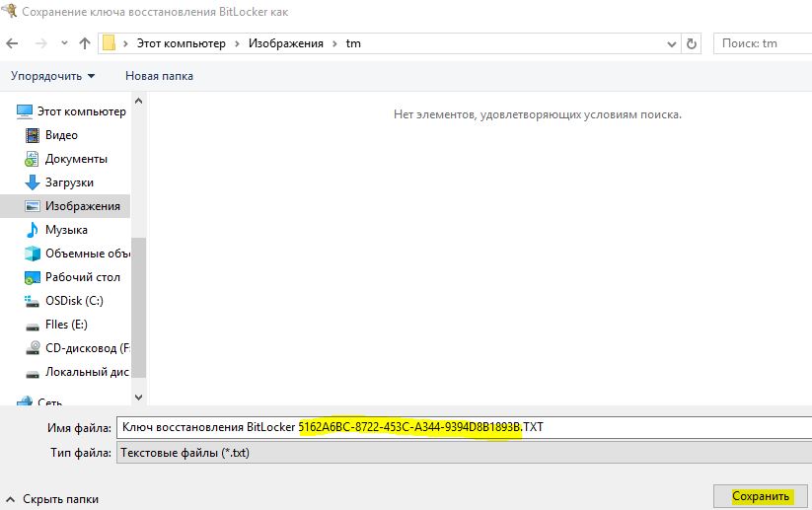This screenshot has height=510, width=812.
Task: Click the sidebar scrollbar thumb
Action: 138,308
